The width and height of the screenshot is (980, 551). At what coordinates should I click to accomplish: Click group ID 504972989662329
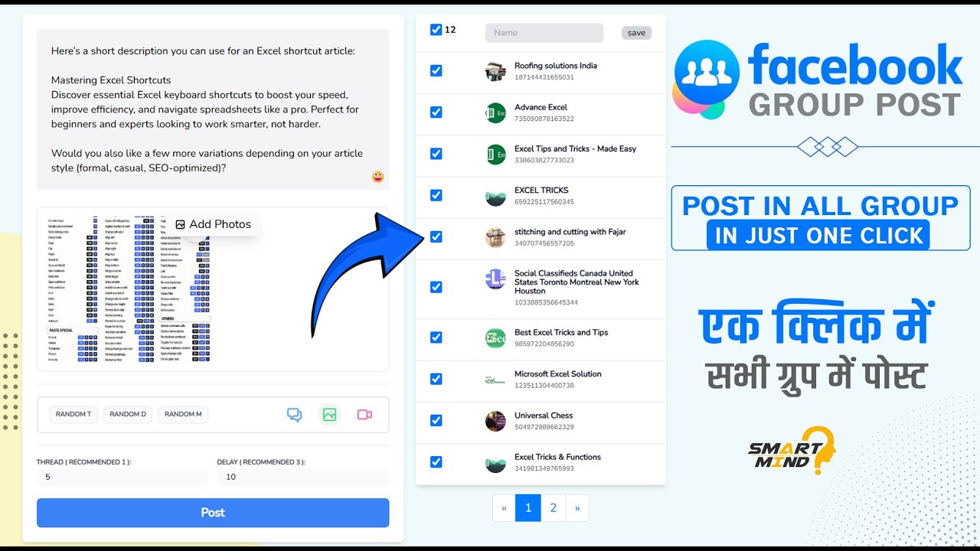[x=544, y=427]
